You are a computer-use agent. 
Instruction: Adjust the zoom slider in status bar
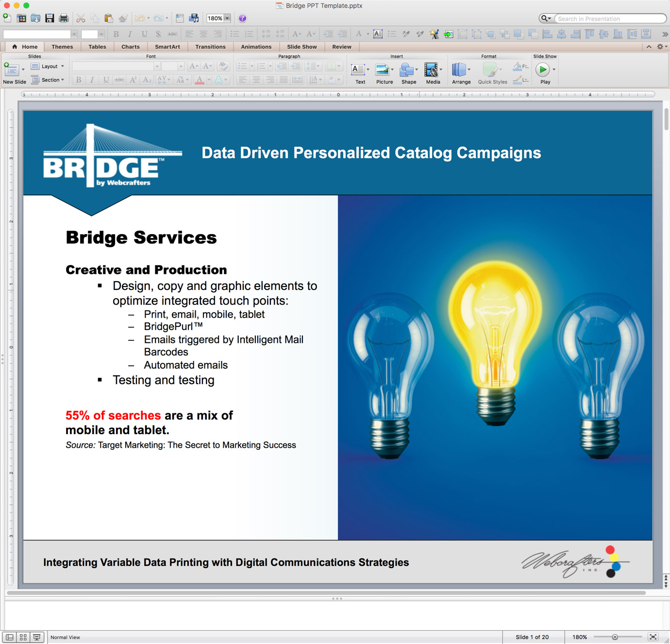tap(615, 637)
